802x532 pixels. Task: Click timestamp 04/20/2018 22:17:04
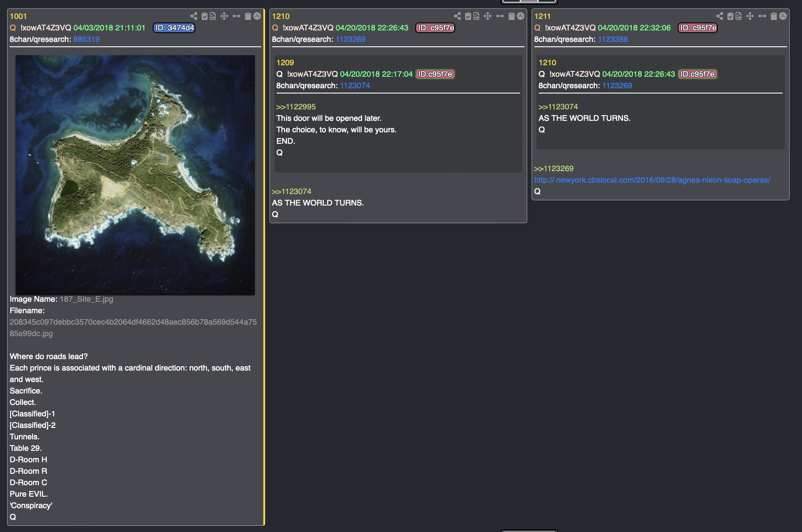(x=376, y=74)
